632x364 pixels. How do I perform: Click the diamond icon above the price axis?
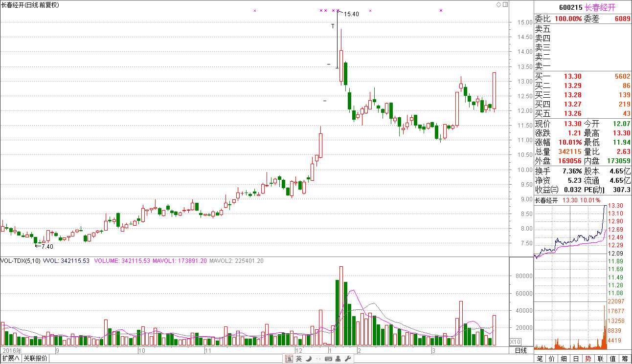498,4
